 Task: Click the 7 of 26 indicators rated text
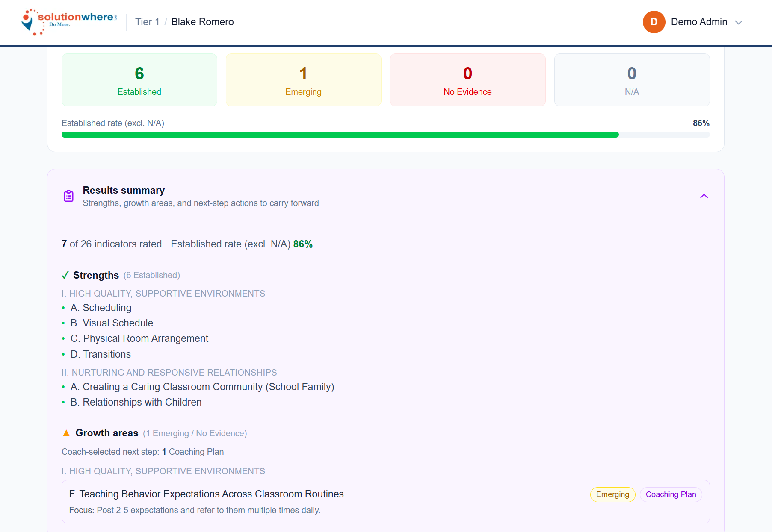(112, 244)
